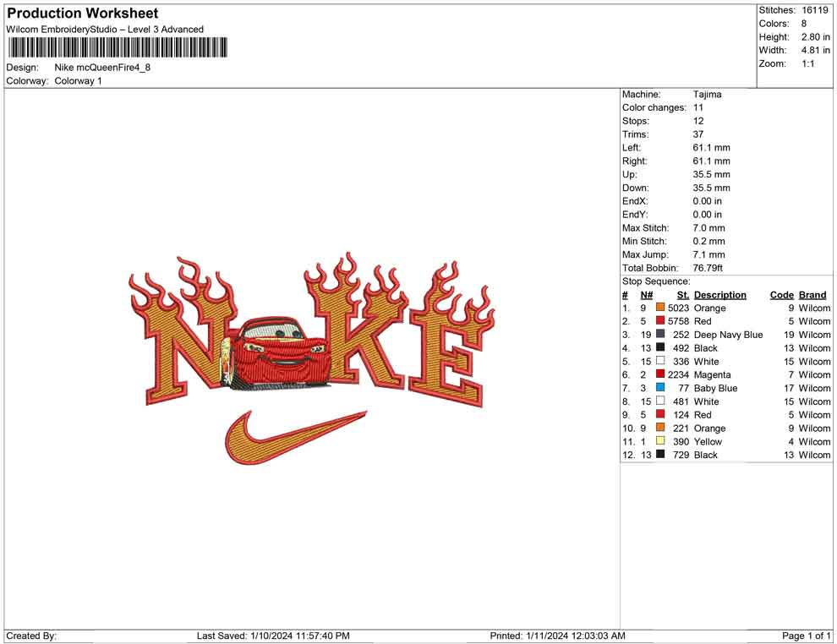The width and height of the screenshot is (837, 644).
Task: Select the Deep Navy Blue color swatch
Action: coord(660,335)
